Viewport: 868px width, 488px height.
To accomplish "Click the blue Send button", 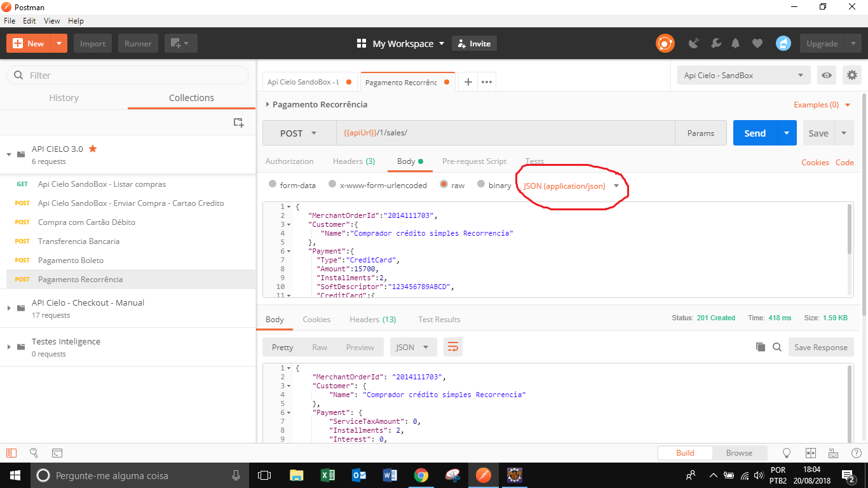I will click(x=755, y=133).
